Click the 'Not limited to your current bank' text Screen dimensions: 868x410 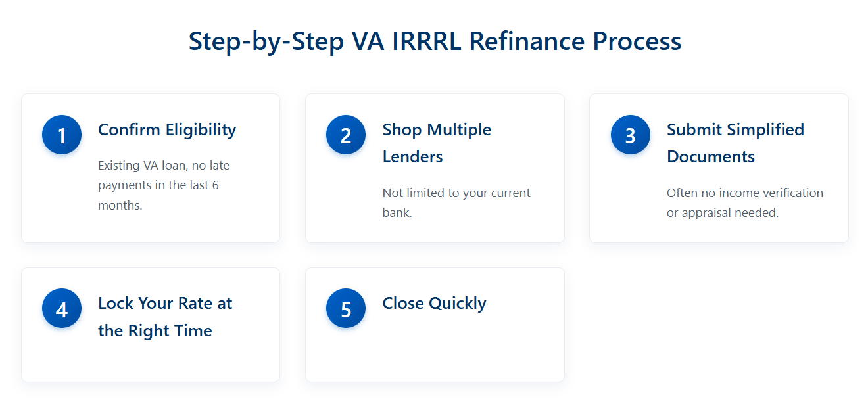point(456,203)
